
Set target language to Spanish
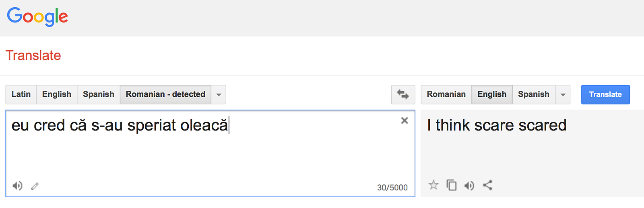[533, 94]
